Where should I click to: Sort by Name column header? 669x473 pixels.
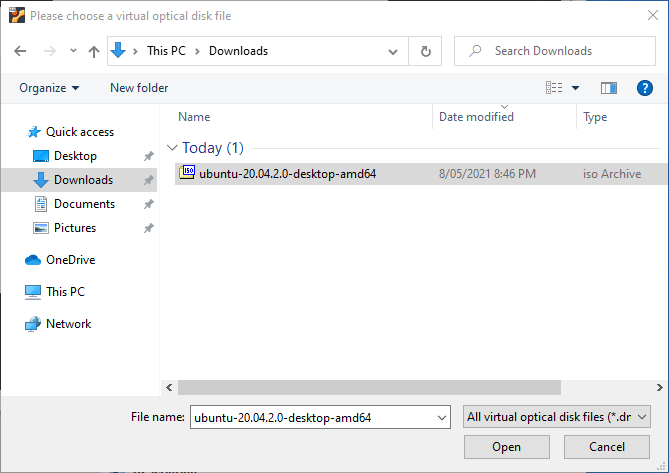tap(194, 117)
